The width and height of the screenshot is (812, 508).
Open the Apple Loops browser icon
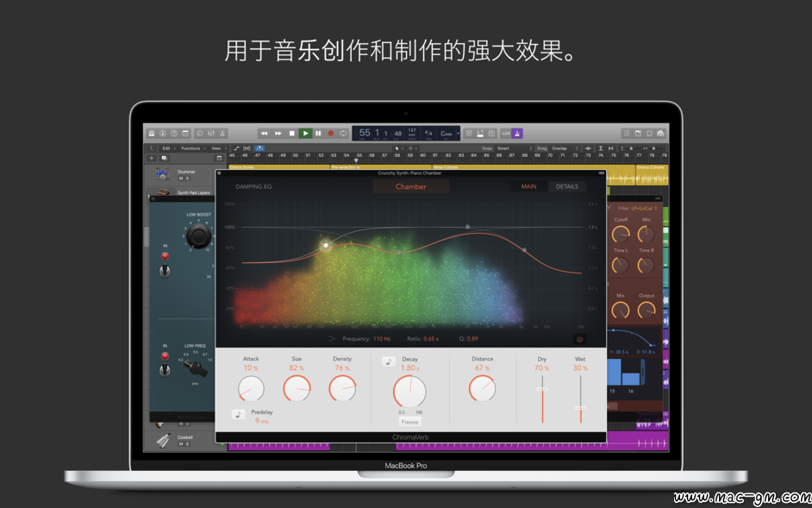pos(649,133)
